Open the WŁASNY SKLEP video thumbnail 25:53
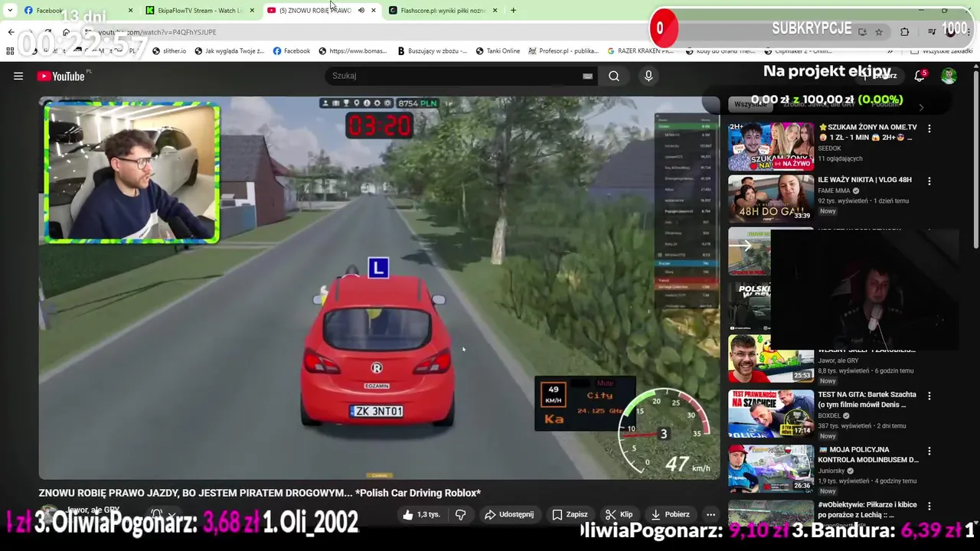Image resolution: width=980 pixels, height=551 pixels. point(771,359)
